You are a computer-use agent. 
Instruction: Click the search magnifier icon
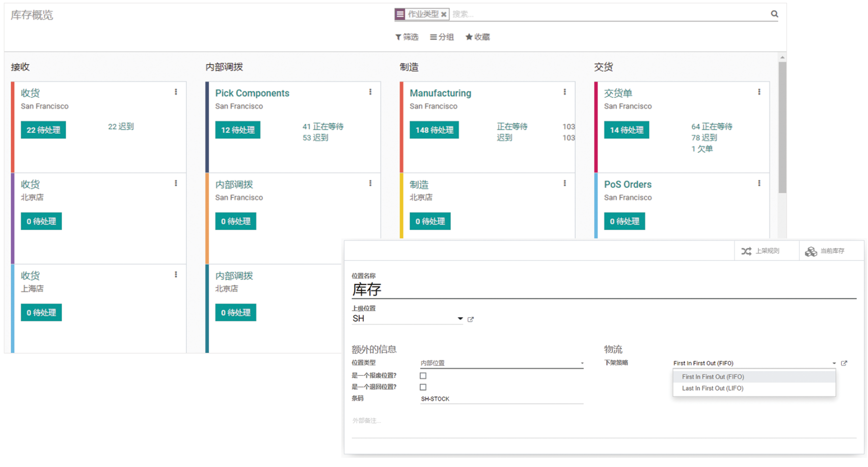point(774,14)
